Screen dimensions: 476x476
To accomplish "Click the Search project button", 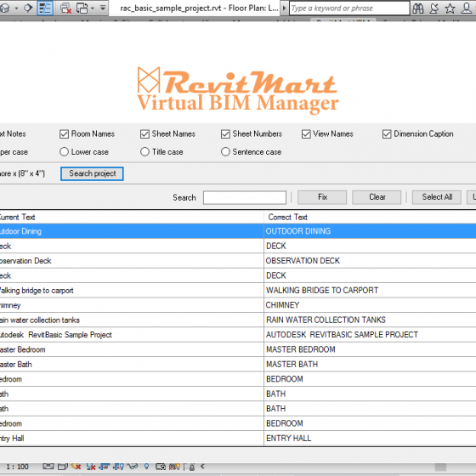I will click(92, 173).
